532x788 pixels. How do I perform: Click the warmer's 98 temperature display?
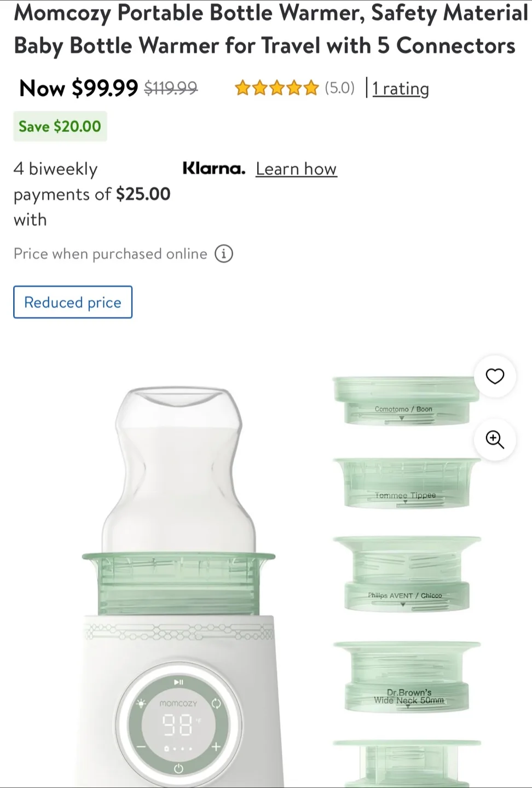[178, 725]
